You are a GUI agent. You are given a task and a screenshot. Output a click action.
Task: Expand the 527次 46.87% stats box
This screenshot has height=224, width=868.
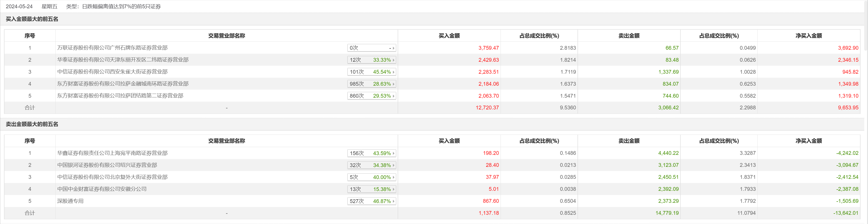pos(371,201)
